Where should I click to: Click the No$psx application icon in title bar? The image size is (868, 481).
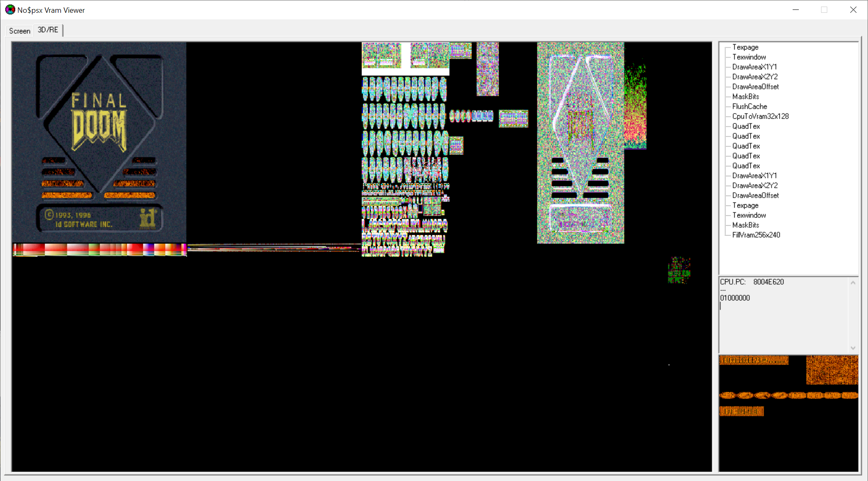pos(10,10)
